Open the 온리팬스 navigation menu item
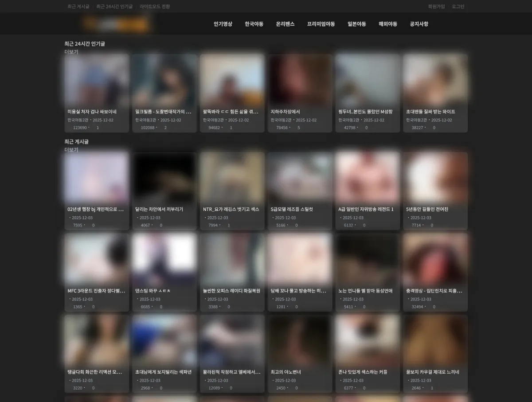 click(285, 24)
